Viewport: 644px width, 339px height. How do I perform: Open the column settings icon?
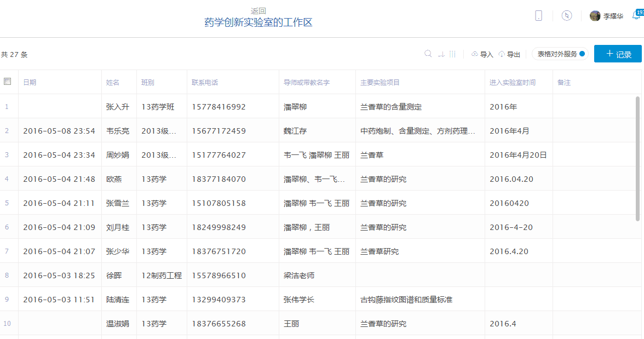pos(452,54)
